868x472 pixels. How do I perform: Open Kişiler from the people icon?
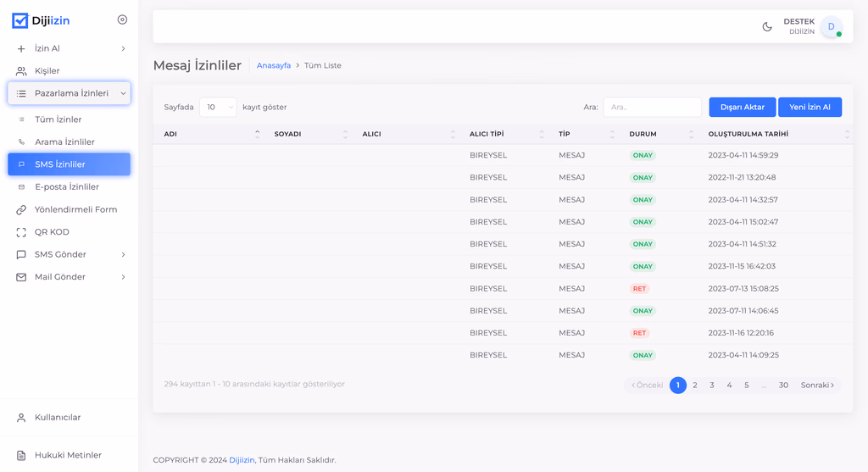coord(21,71)
